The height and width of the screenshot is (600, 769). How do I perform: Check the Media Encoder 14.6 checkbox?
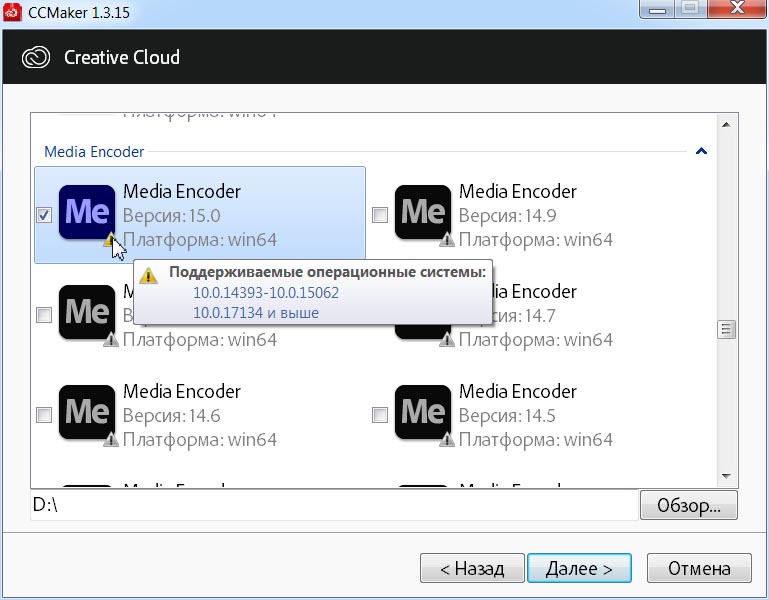(x=44, y=415)
